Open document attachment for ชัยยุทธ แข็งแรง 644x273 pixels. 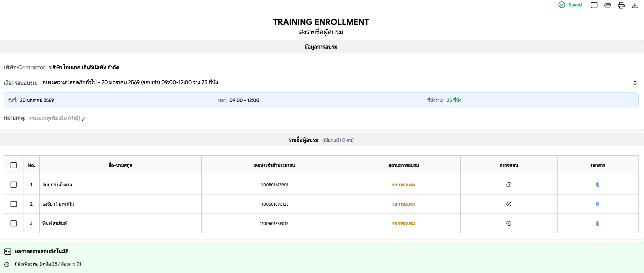pyautogui.click(x=597, y=185)
